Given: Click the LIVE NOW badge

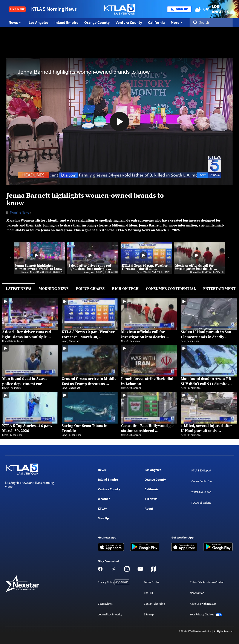Looking at the screenshot, I should click(17, 9).
